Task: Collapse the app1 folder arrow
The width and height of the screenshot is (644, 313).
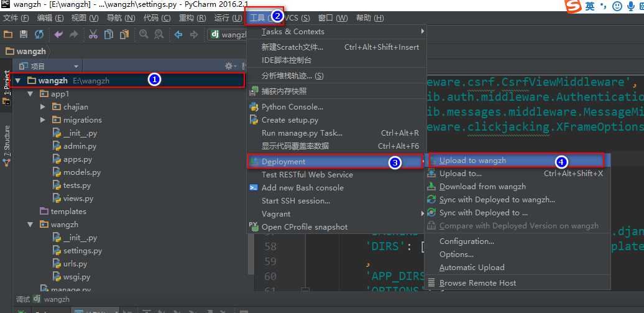Action: (x=30, y=94)
